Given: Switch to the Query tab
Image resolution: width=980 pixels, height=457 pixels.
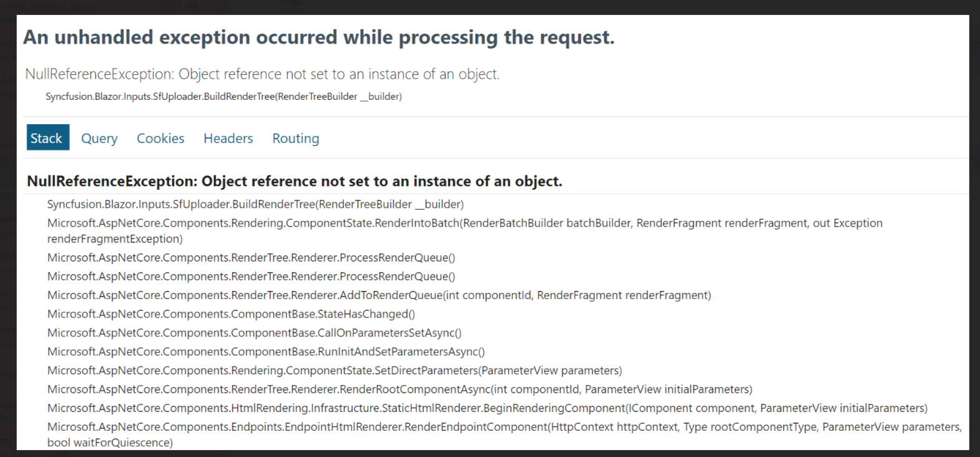Looking at the screenshot, I should (99, 138).
